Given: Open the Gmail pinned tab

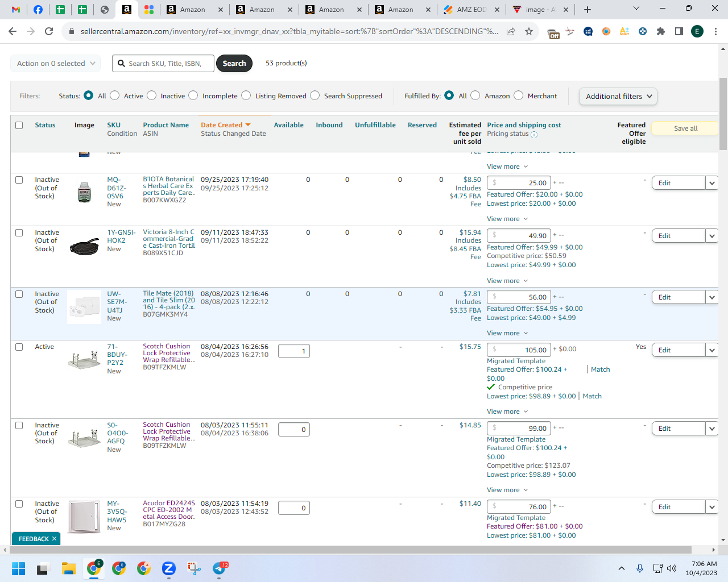Looking at the screenshot, I should click(x=16, y=10).
